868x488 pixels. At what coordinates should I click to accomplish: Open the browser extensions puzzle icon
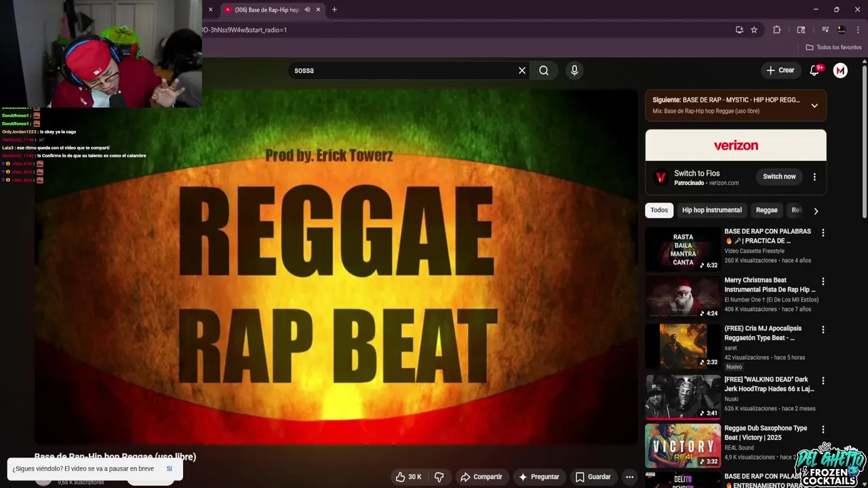click(777, 30)
